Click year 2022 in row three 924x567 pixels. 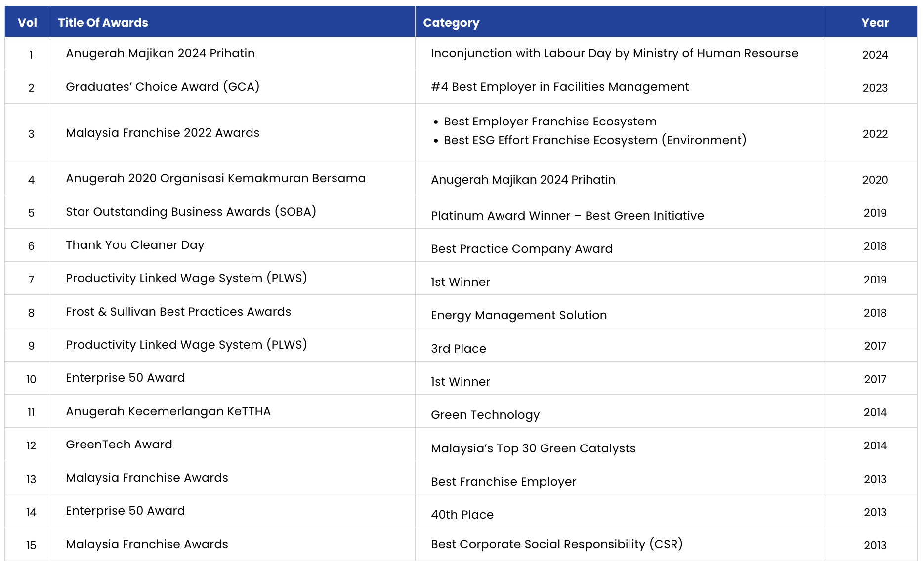(x=875, y=134)
